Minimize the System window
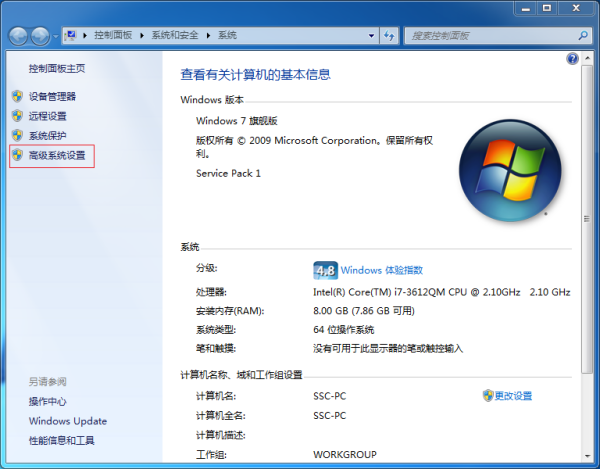This screenshot has width=600, height=469. click(526, 8)
